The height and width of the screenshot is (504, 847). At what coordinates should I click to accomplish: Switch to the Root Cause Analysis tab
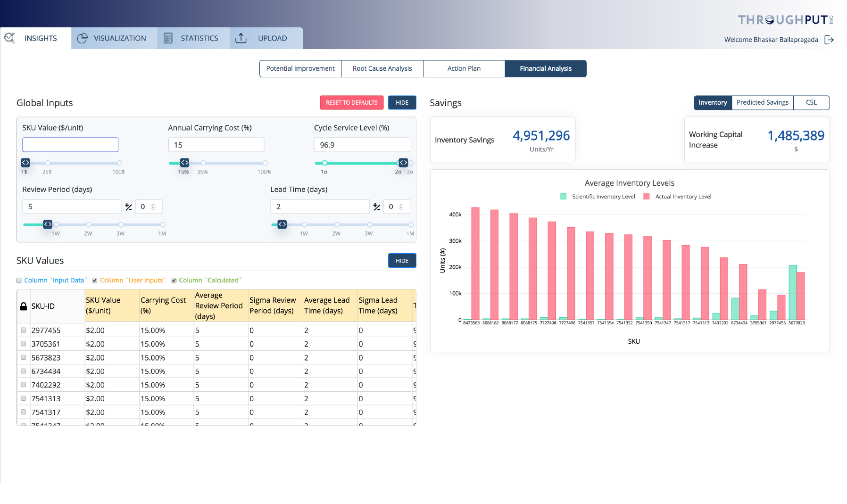[x=382, y=68]
